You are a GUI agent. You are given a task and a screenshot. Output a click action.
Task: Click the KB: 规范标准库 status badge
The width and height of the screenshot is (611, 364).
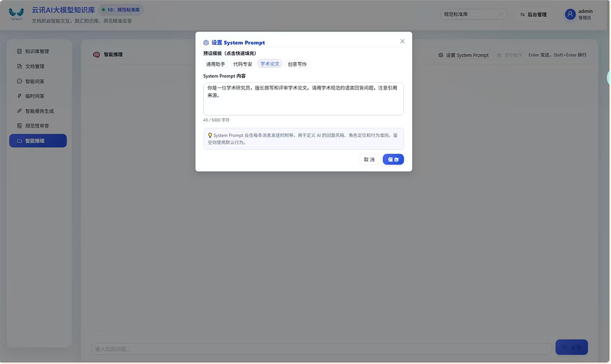(x=121, y=9)
